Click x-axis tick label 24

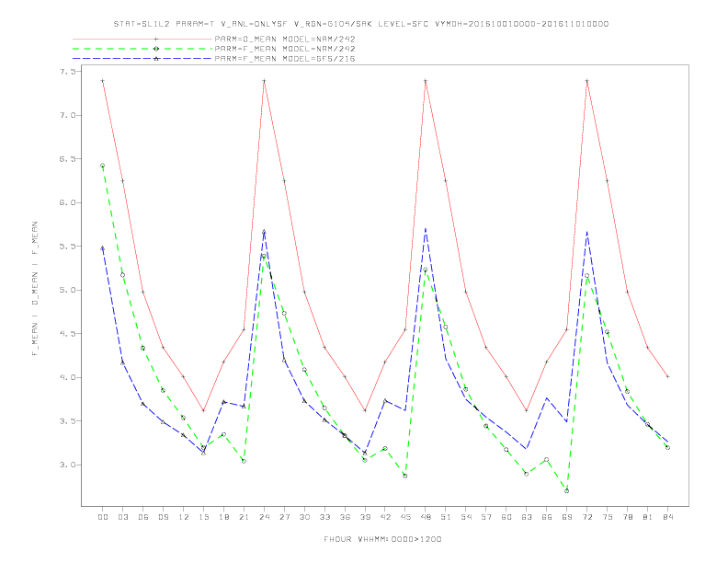click(x=264, y=517)
